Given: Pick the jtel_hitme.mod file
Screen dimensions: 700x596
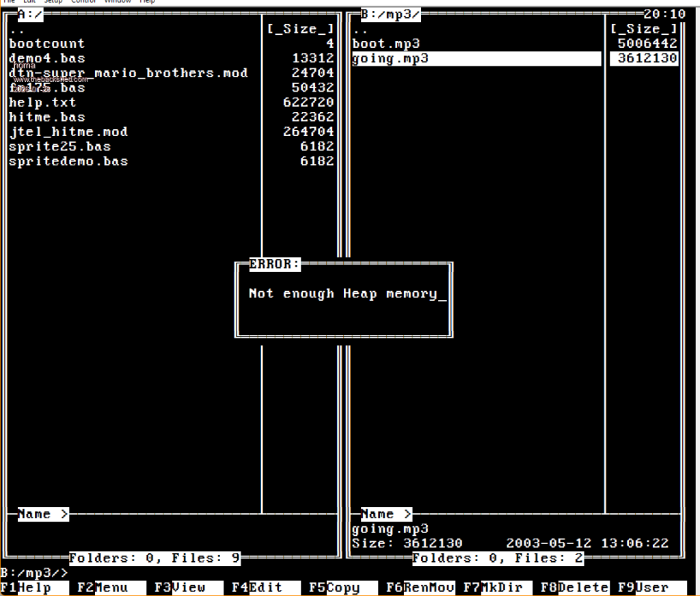Looking at the screenshot, I should (x=68, y=132).
